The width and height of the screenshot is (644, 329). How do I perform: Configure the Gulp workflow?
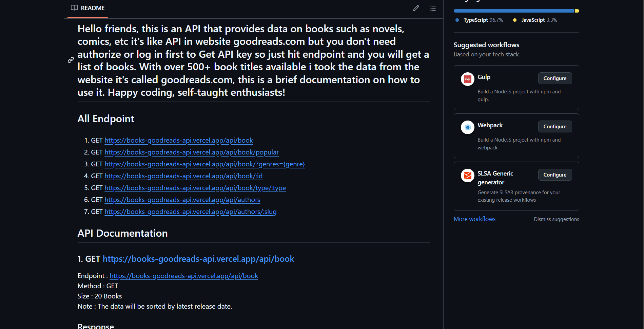coord(555,78)
